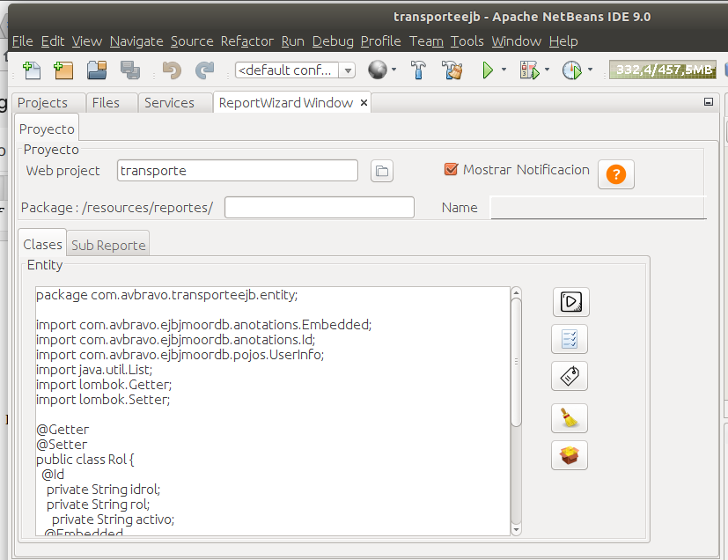
Task: Undo the last action
Action: click(173, 70)
